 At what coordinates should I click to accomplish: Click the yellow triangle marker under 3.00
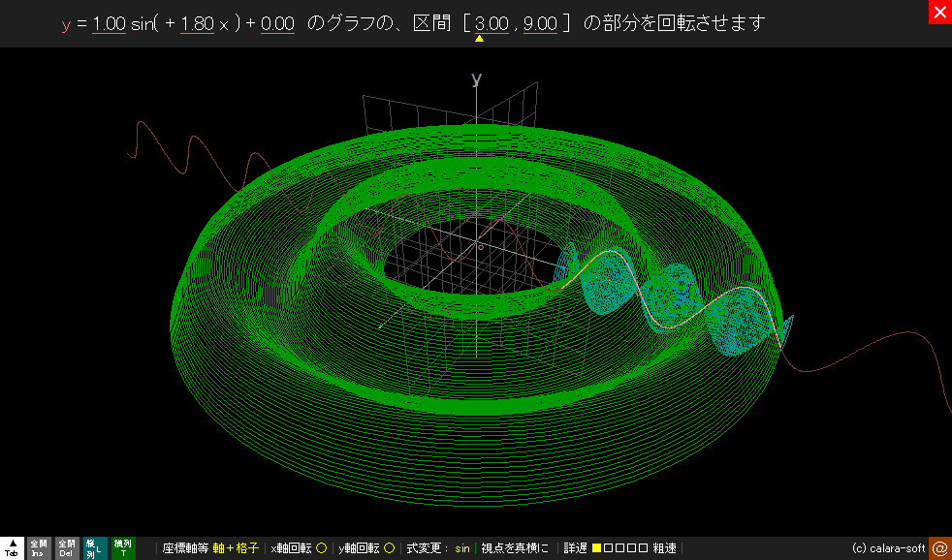(x=478, y=39)
